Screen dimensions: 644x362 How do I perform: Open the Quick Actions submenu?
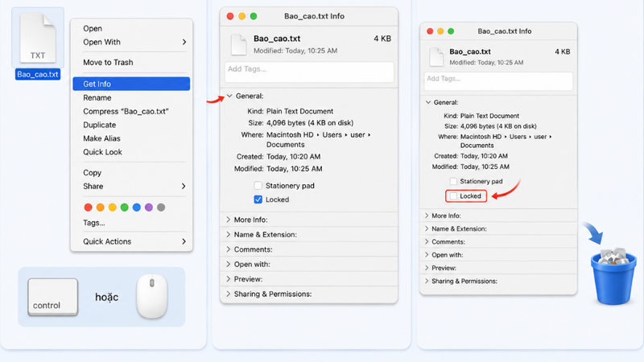coord(131,241)
